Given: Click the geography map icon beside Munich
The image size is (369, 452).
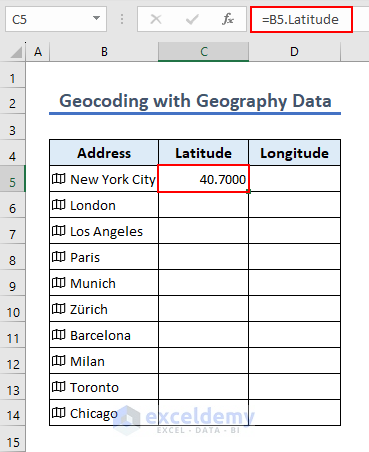Looking at the screenshot, I should point(59,283).
